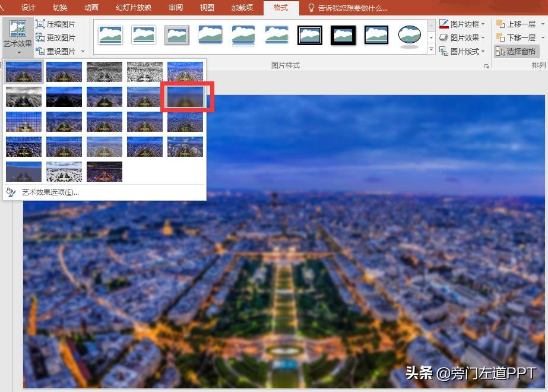Expand the 上移一层 dropdown arrow
The image size is (548, 392).
(x=543, y=24)
